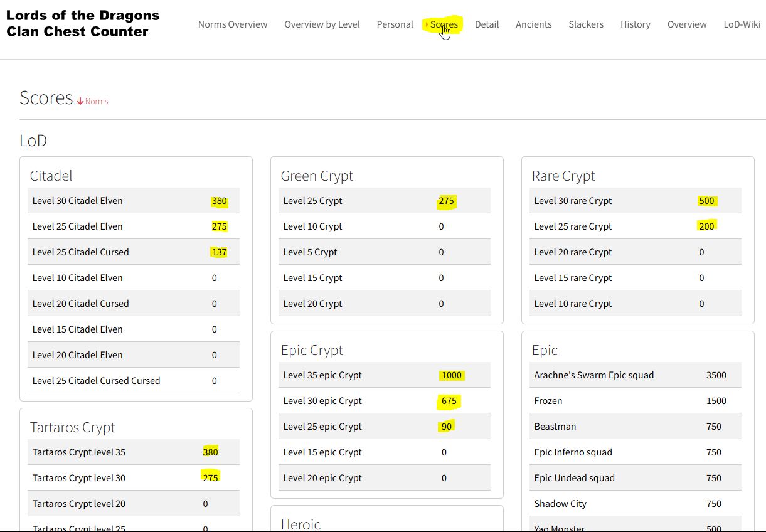Open the Slackers page

586,24
